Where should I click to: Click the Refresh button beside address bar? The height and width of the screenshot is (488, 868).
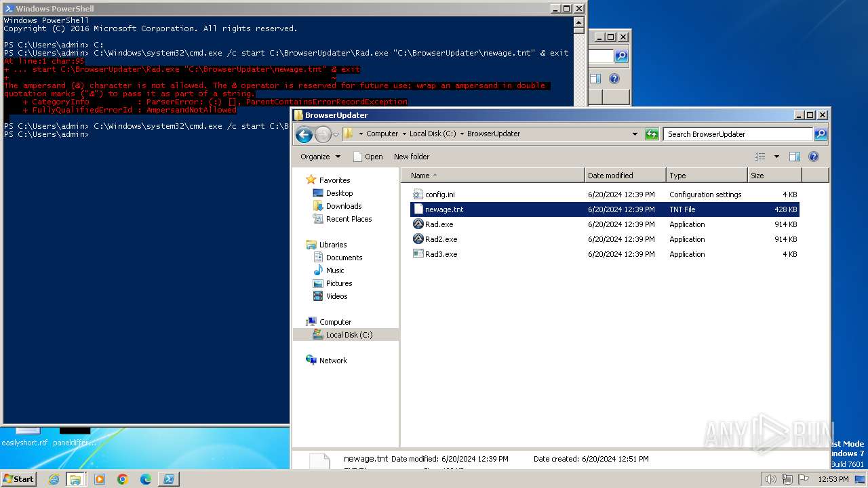pos(652,134)
